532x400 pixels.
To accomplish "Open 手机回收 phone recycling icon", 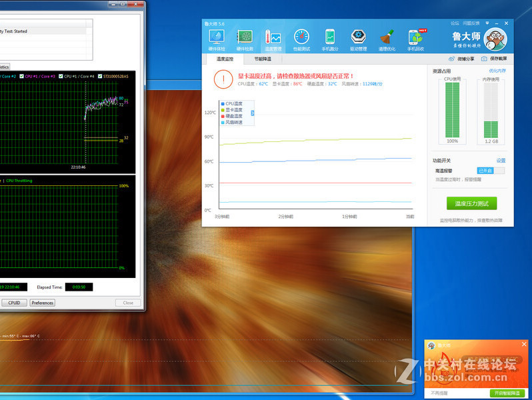I will [417, 39].
